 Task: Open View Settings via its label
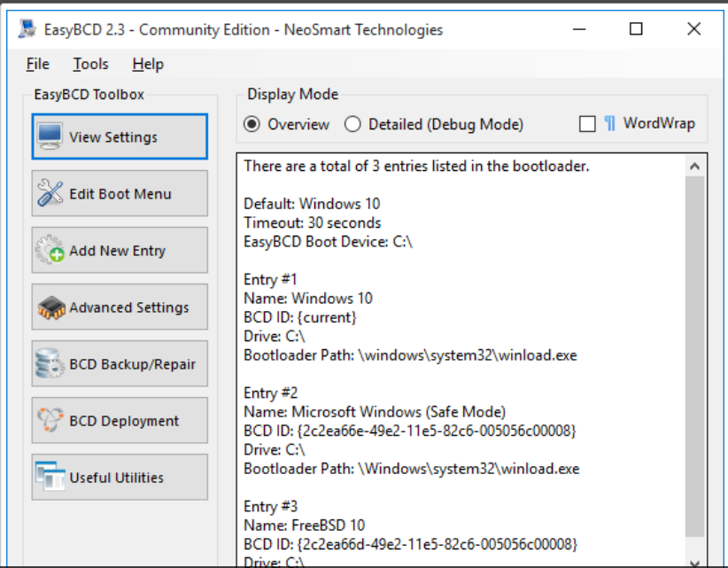pyautogui.click(x=113, y=137)
